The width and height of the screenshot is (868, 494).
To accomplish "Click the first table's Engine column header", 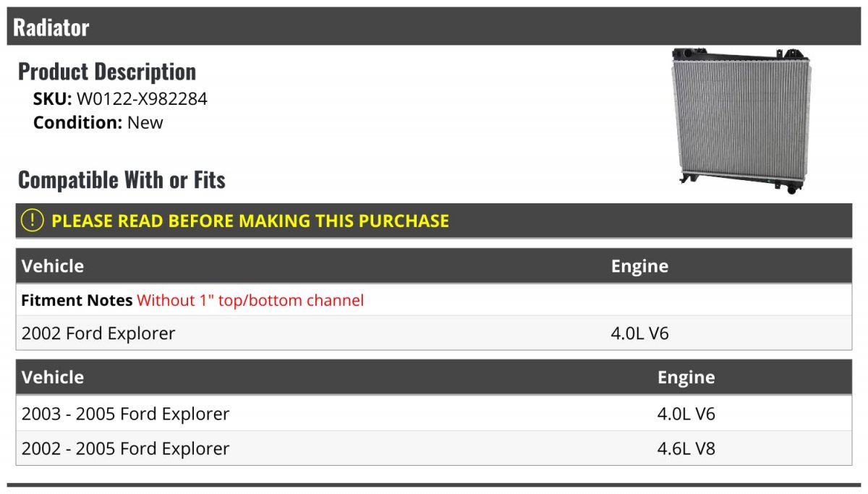I will (639, 266).
